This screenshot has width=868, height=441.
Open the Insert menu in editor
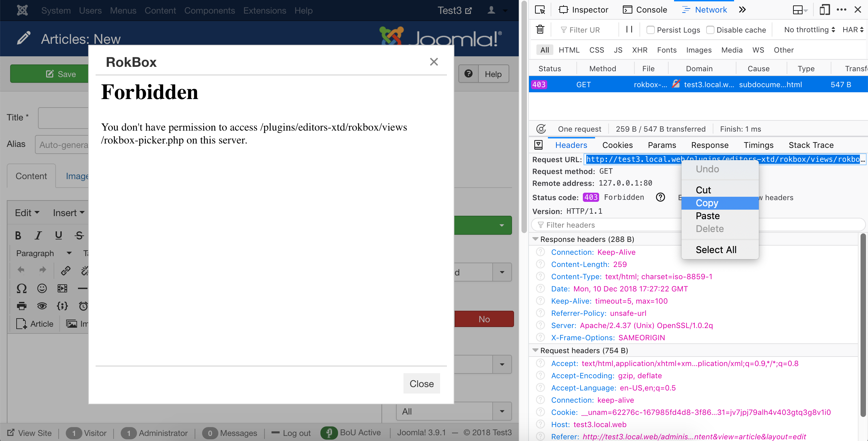pos(69,213)
